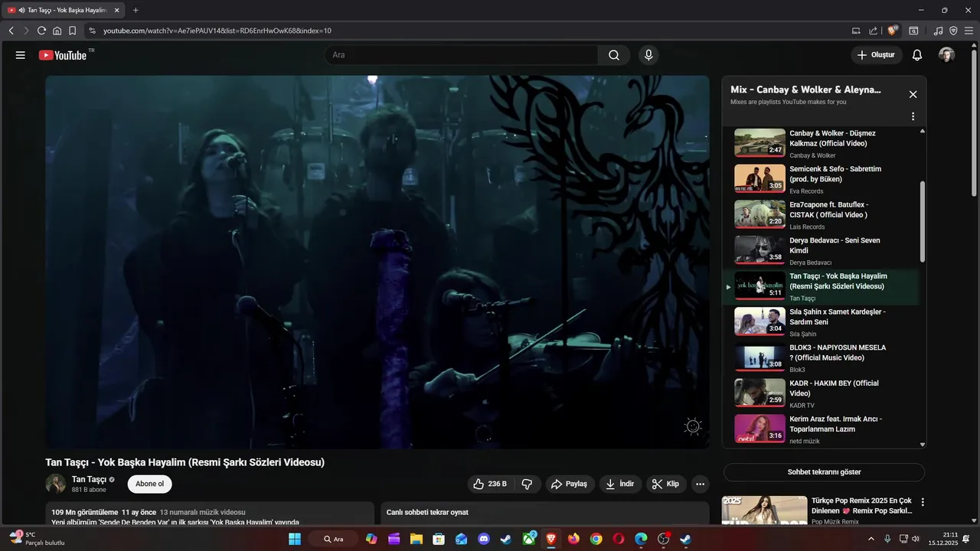This screenshot has height=551, width=980.
Task: Open the browser main menu
Action: point(969,31)
